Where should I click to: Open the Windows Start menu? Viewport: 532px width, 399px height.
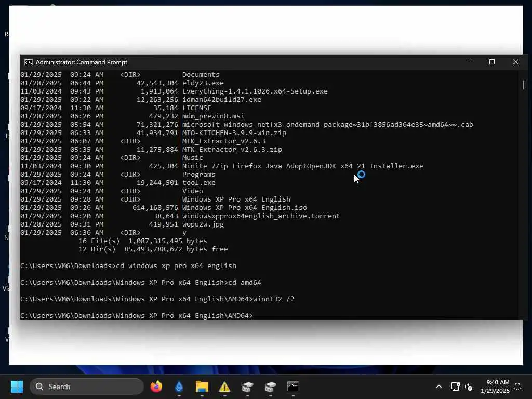pyautogui.click(x=17, y=387)
